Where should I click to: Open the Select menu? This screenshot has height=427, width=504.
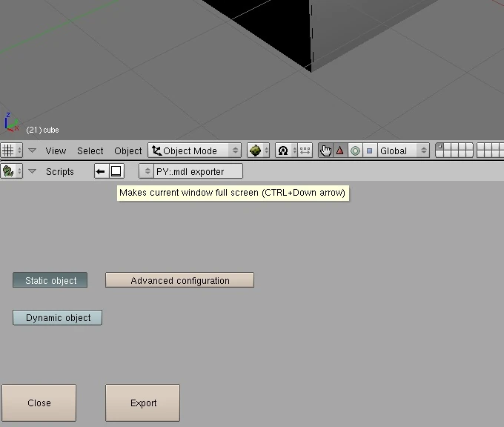click(90, 150)
